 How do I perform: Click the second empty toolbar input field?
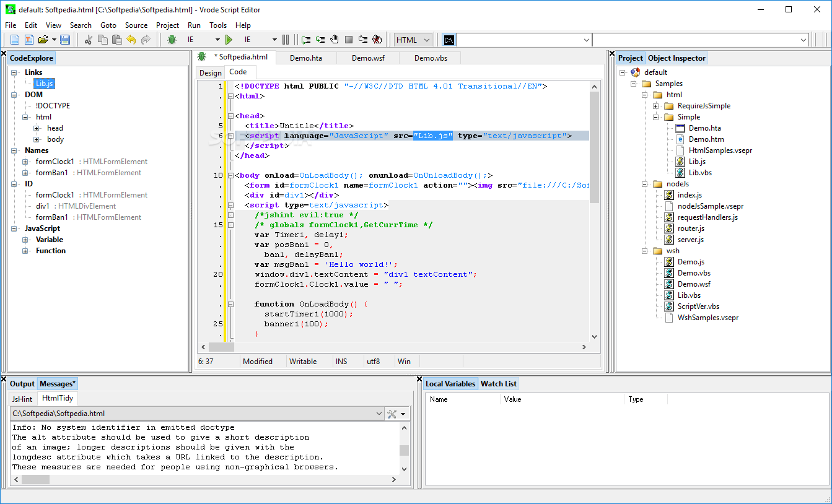700,40
